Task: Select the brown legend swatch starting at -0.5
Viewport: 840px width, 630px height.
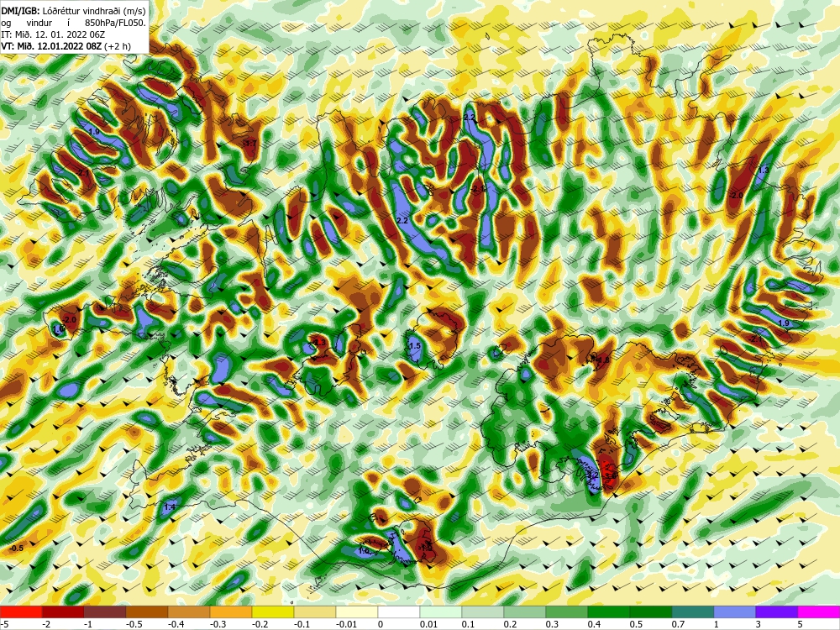Action: (147, 612)
